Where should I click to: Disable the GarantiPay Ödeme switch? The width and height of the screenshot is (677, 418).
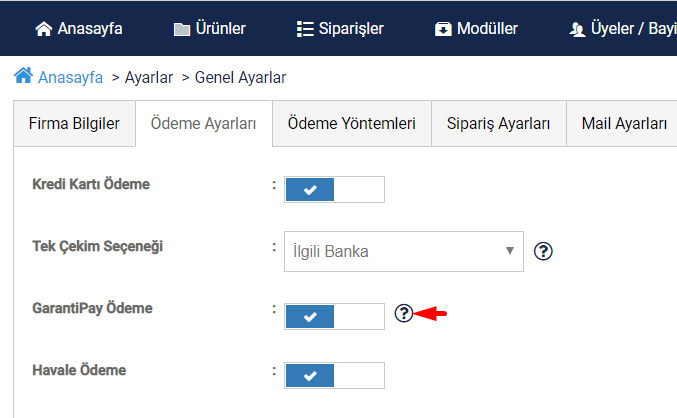click(x=334, y=317)
